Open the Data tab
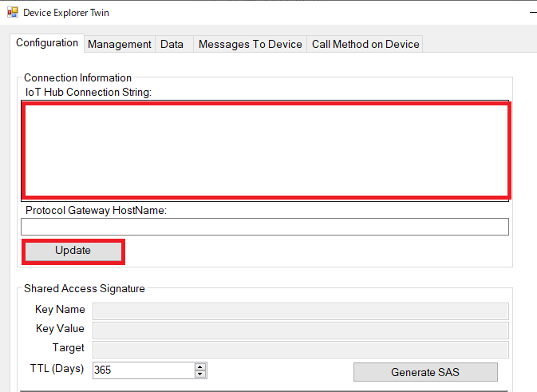Screen dimensions: 537x392 pyautogui.click(x=174, y=44)
